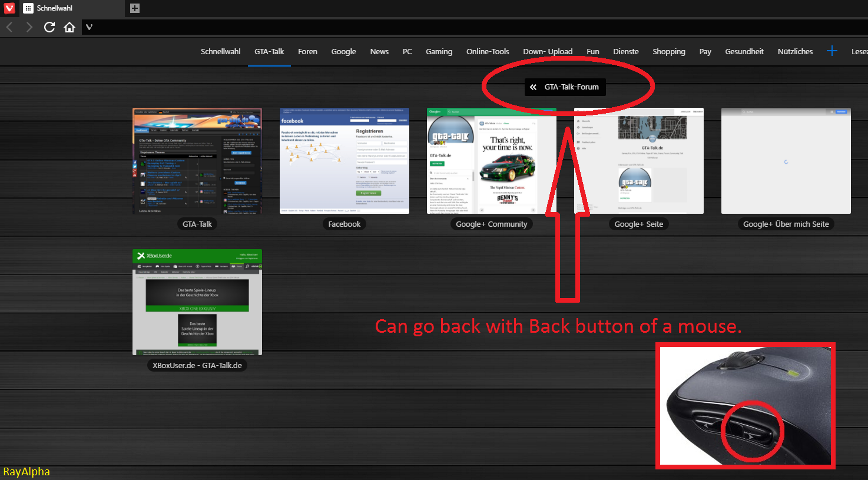The image size is (868, 480).
Task: Open the Dienste speed dial group
Action: [626, 52]
